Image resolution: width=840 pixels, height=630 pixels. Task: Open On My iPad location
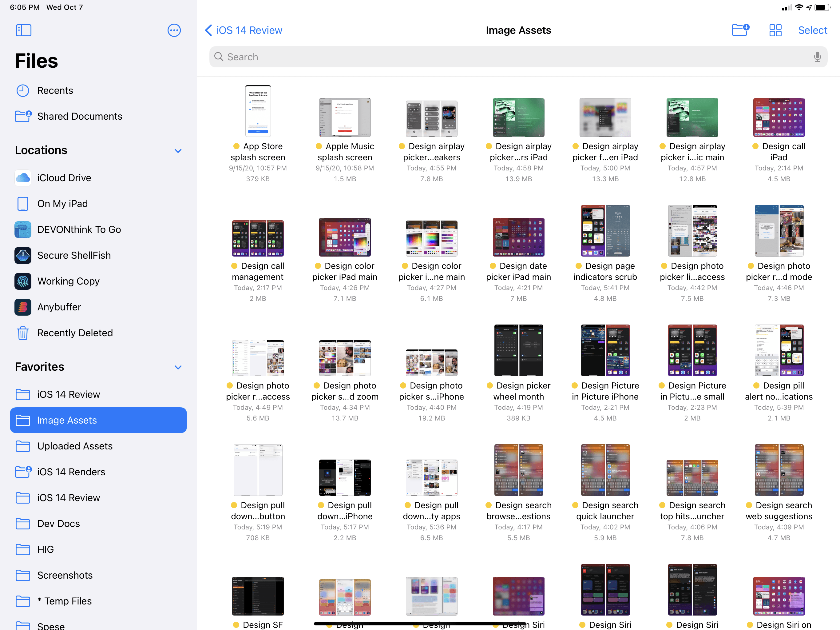(98, 204)
